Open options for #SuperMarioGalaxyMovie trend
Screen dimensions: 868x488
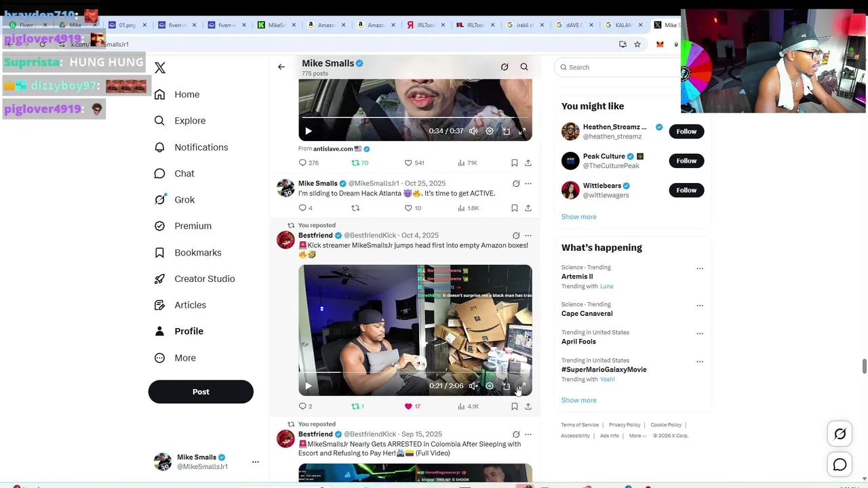pos(700,361)
